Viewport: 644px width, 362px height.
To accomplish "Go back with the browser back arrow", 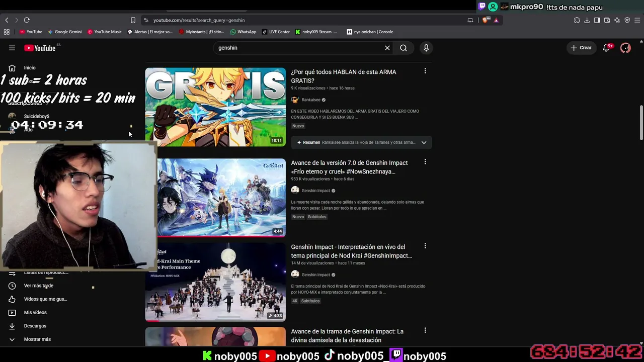I will pyautogui.click(x=7, y=20).
